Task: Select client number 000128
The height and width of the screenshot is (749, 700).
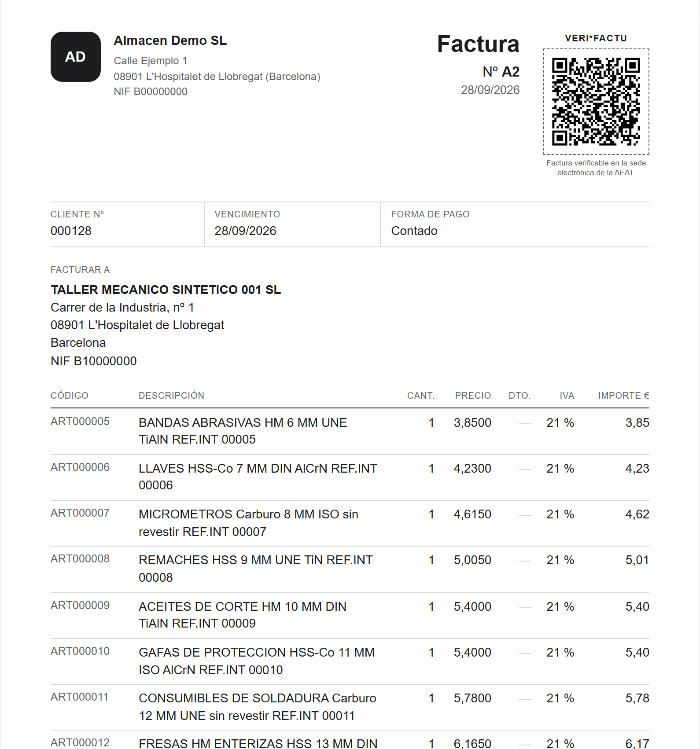Action: click(71, 231)
